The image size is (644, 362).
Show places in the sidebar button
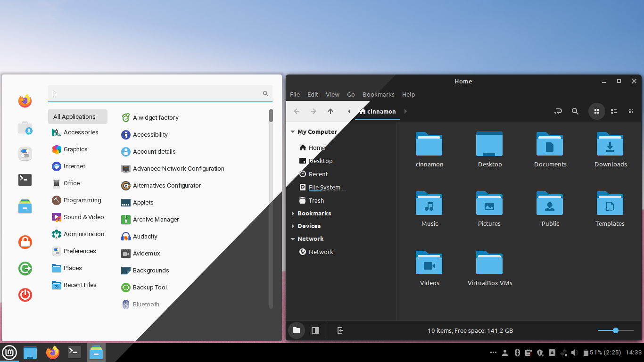pyautogui.click(x=297, y=330)
